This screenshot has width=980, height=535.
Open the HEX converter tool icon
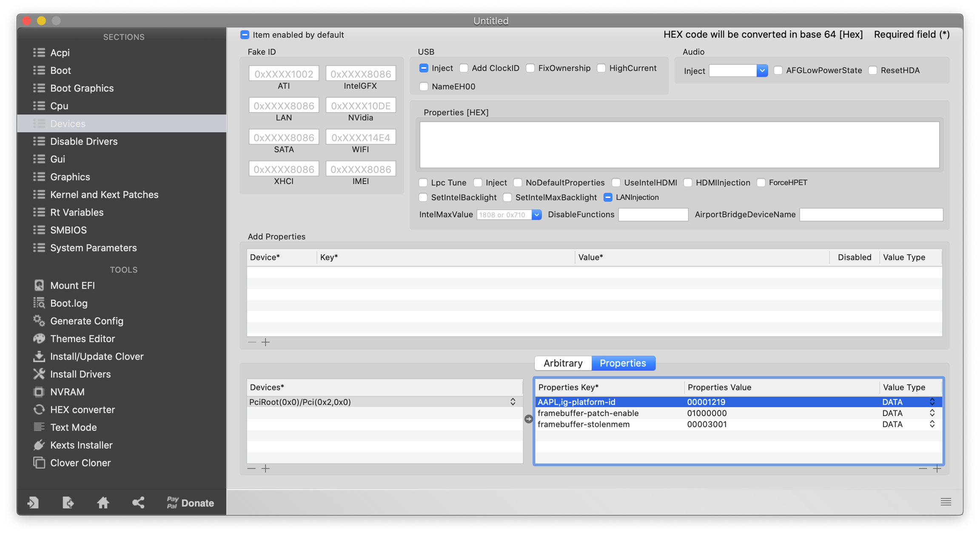click(x=39, y=410)
